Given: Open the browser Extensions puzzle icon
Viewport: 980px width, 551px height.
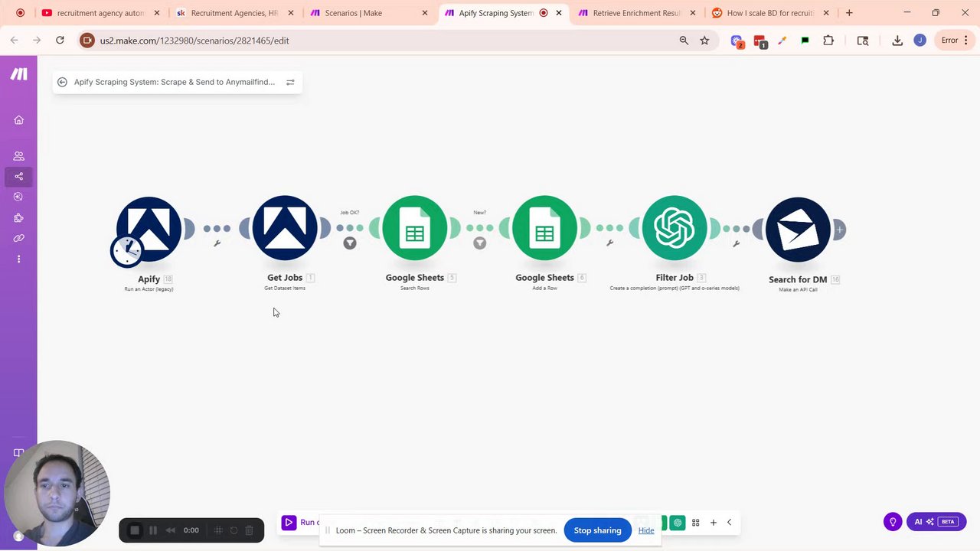Looking at the screenshot, I should point(828,41).
